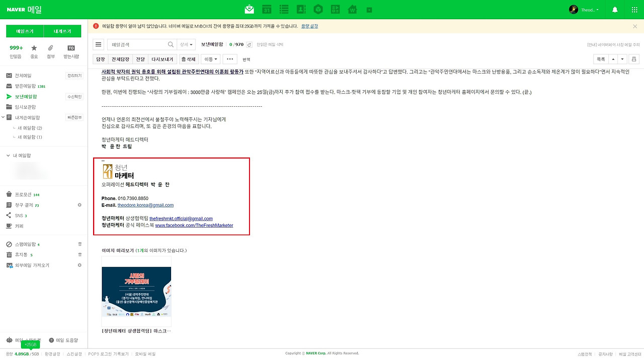
Task: Open the 이동 dropdown in the toolbar
Action: [210, 59]
